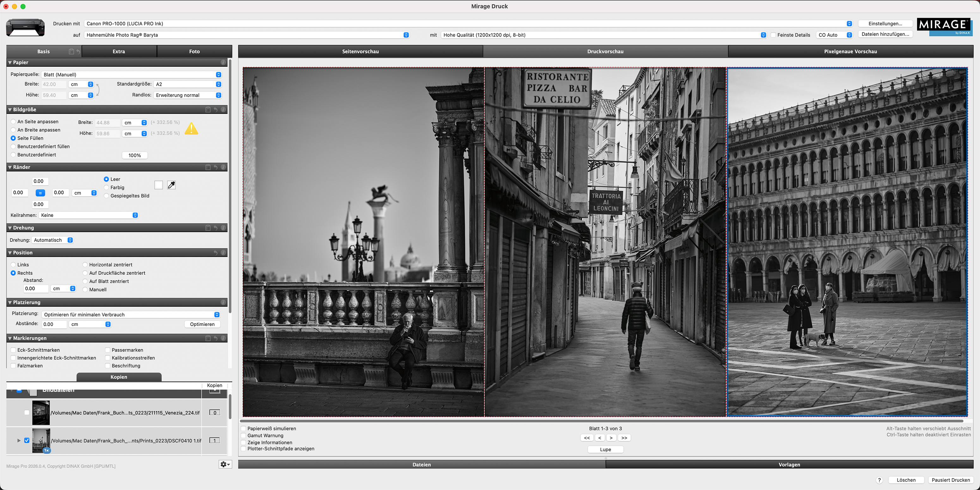
Task: Check the 211115_Venezia_224.tif file checkbox
Action: (27, 413)
